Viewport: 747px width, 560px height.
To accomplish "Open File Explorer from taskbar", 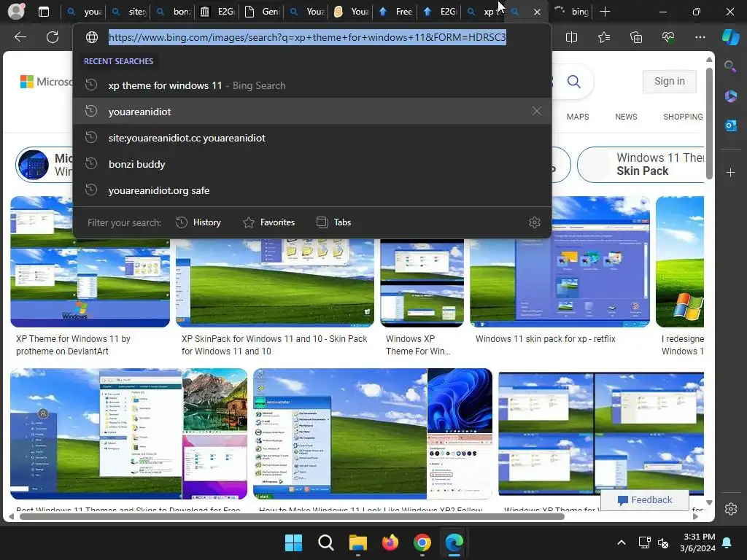I will [x=357, y=542].
